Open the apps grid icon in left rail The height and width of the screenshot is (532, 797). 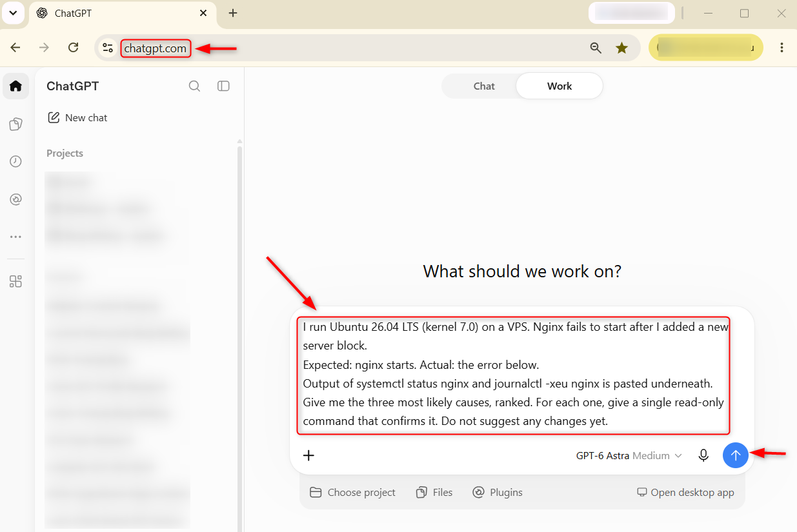click(15, 281)
